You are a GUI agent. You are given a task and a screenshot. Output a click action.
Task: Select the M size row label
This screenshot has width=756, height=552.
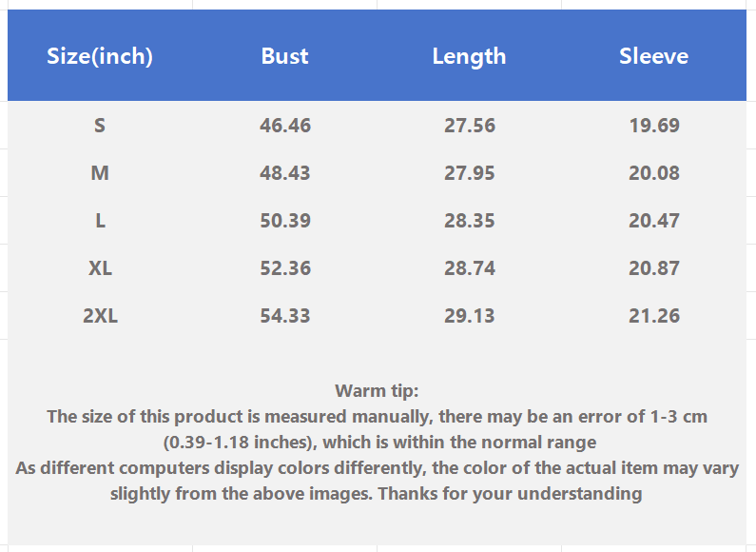point(100,173)
